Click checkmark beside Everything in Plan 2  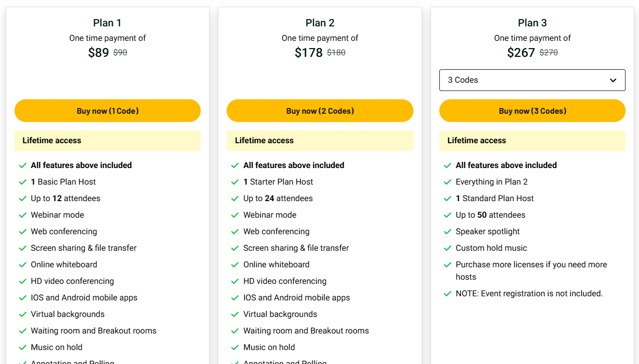448,182
